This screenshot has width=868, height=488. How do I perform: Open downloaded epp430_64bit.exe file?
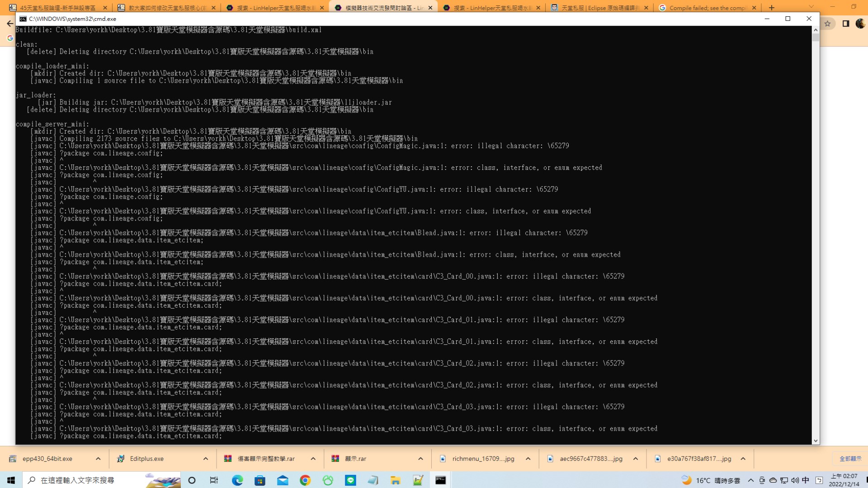click(47, 459)
